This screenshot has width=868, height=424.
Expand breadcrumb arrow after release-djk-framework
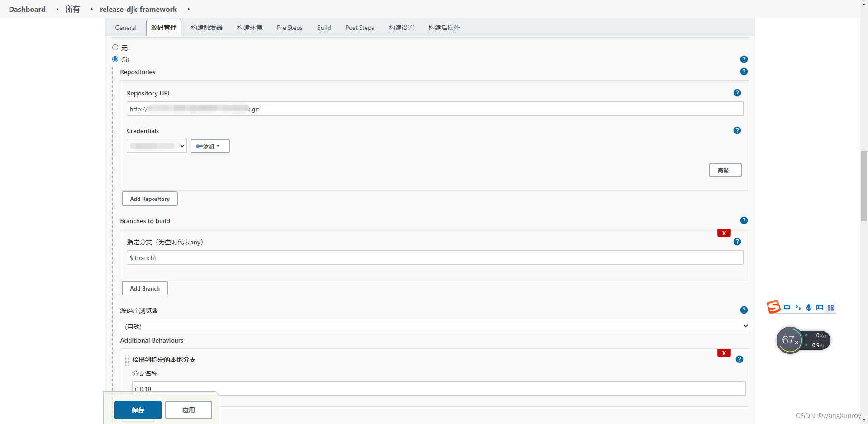(x=188, y=9)
